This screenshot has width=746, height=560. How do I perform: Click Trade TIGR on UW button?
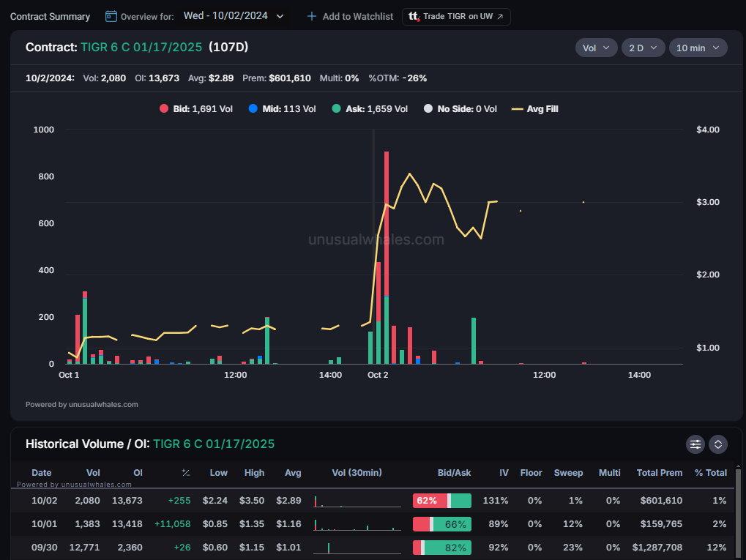click(x=456, y=17)
